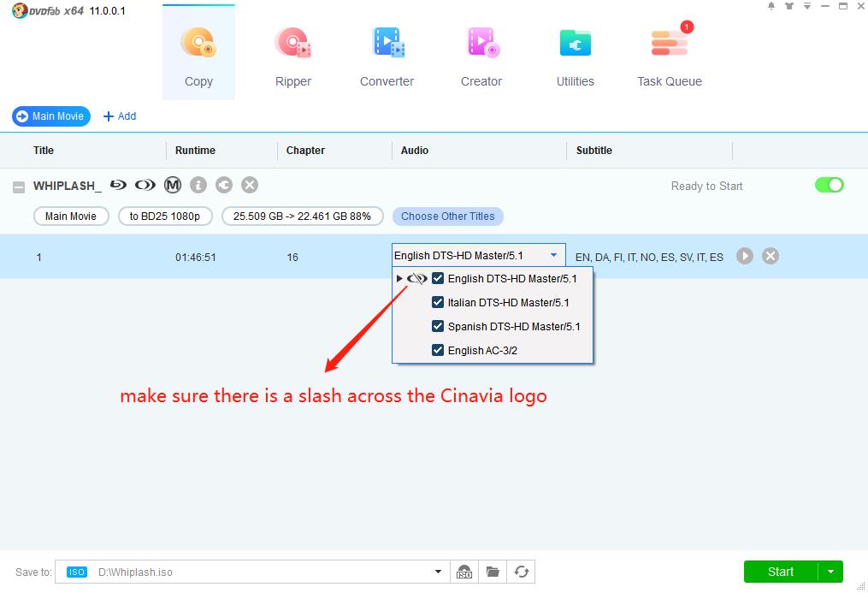Click the subtitle list EN, DA, FI, IT
The height and width of the screenshot is (593, 868).
[x=649, y=257]
